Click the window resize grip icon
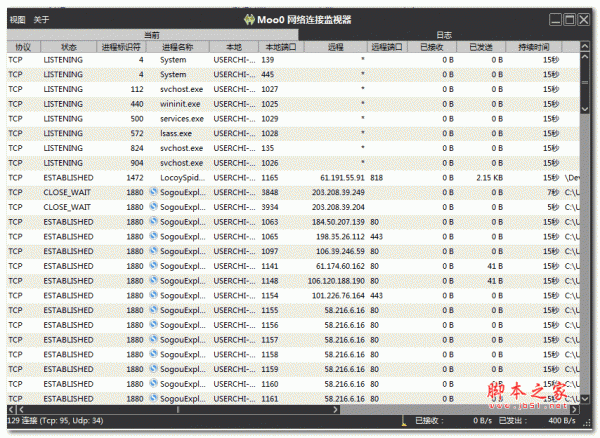 click(x=587, y=423)
